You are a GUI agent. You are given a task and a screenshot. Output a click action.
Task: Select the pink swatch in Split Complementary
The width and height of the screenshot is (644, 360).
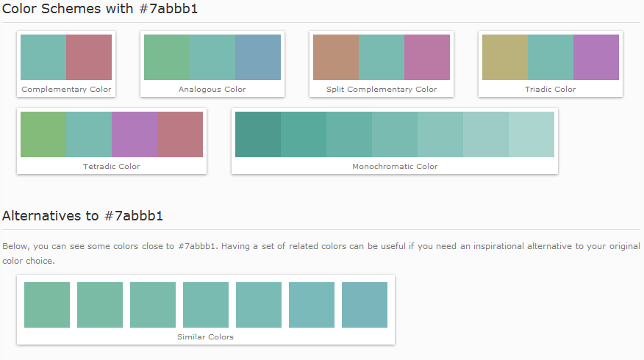(427, 57)
